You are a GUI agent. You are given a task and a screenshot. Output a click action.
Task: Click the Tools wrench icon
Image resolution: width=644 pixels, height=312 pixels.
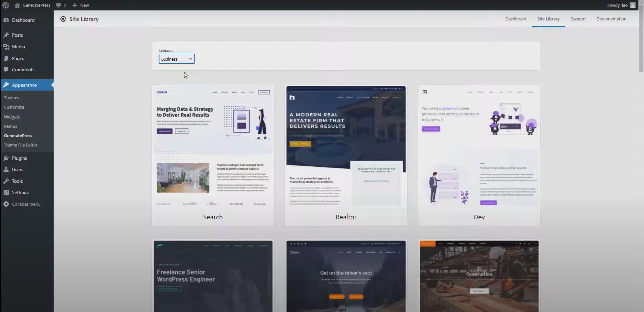6,181
